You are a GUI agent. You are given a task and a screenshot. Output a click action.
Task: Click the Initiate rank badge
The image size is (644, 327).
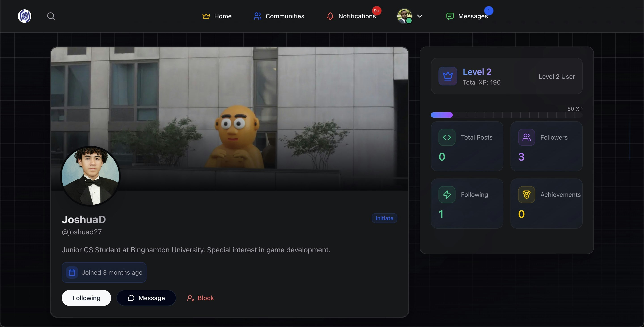[x=384, y=218]
